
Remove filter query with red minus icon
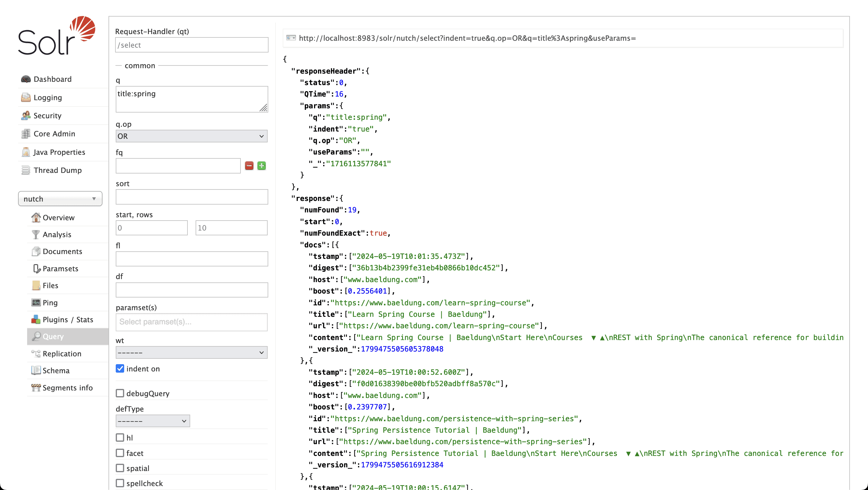249,166
